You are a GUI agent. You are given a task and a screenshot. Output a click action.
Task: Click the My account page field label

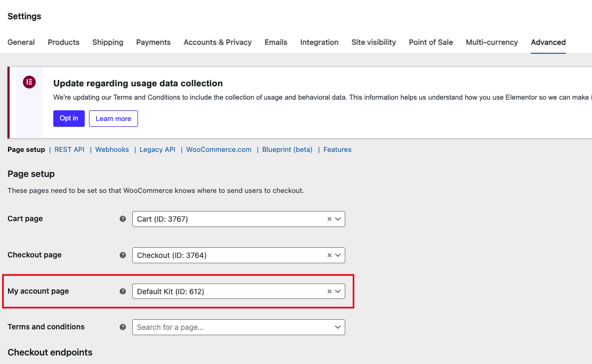(38, 291)
